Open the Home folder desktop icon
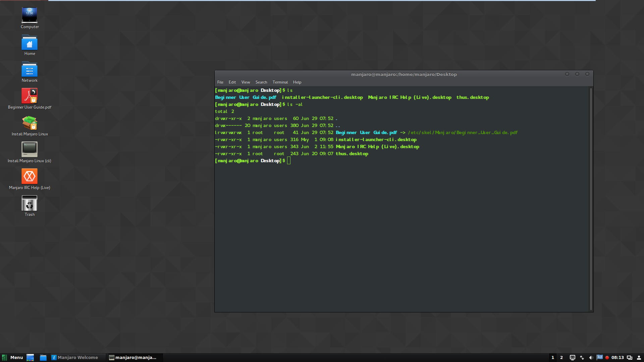This screenshot has height=362, width=644. [x=30, y=45]
